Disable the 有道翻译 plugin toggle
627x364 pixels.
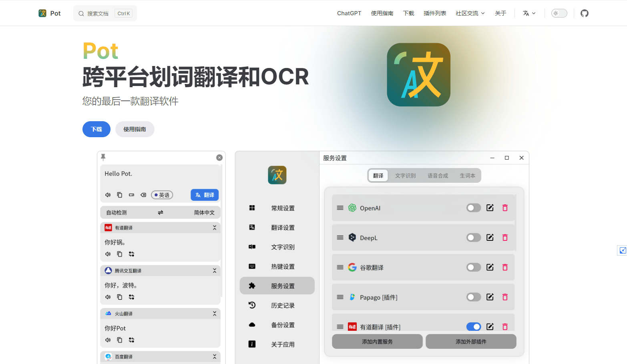tap(473, 327)
